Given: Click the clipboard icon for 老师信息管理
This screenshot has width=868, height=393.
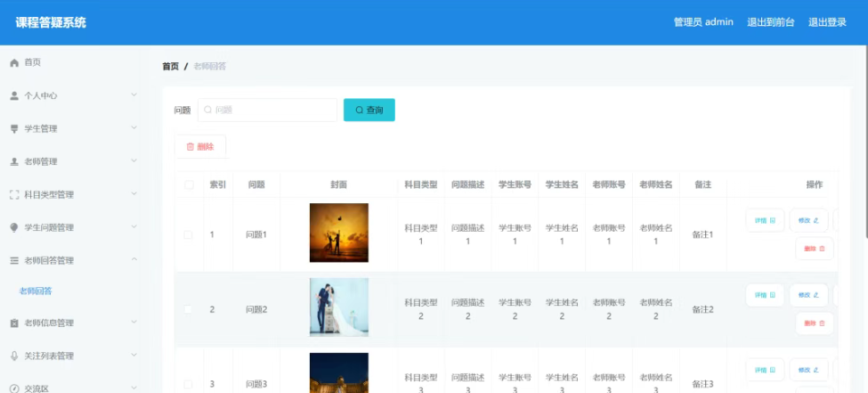Looking at the screenshot, I should 14,323.
